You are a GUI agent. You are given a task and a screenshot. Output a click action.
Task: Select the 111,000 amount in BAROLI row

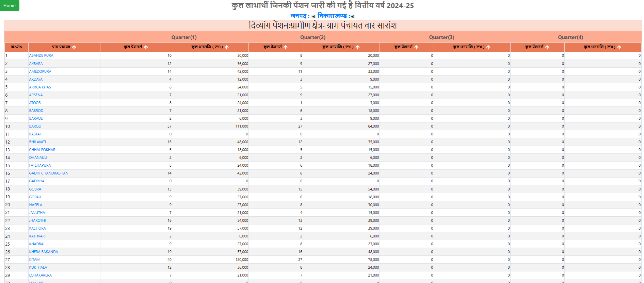(242, 126)
